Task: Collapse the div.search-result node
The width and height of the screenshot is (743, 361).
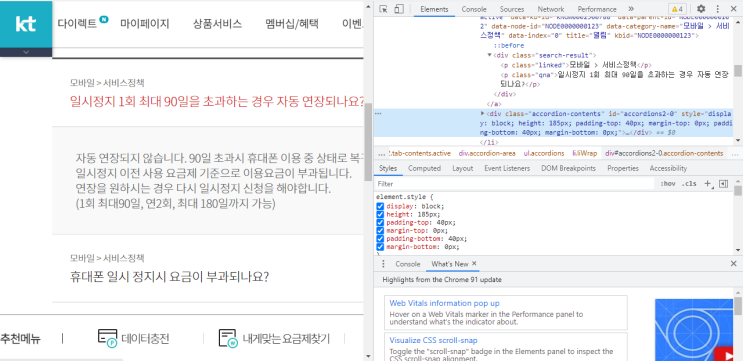Action: tap(489, 55)
